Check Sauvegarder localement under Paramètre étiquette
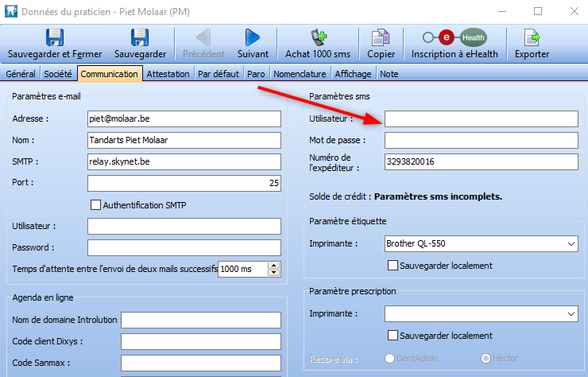This screenshot has width=588, height=377. (x=393, y=266)
